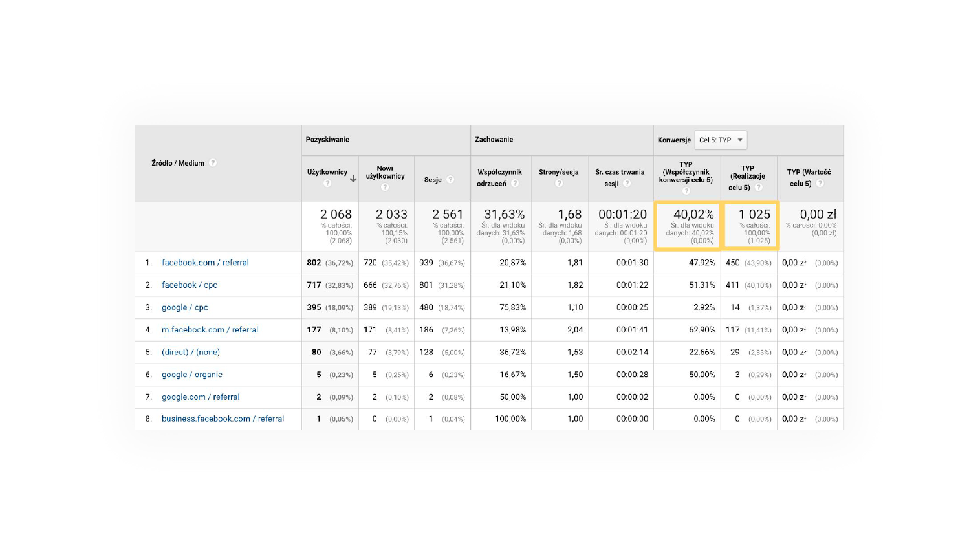Screen dimensions: 980x555
Task: Sort table by Sesje column header
Action: [x=433, y=180]
